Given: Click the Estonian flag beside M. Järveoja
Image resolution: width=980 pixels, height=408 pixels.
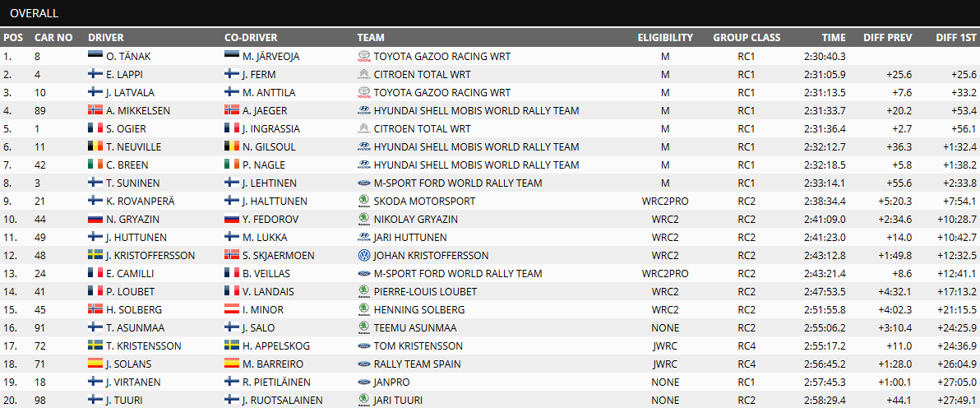Looking at the screenshot, I should point(231,56).
